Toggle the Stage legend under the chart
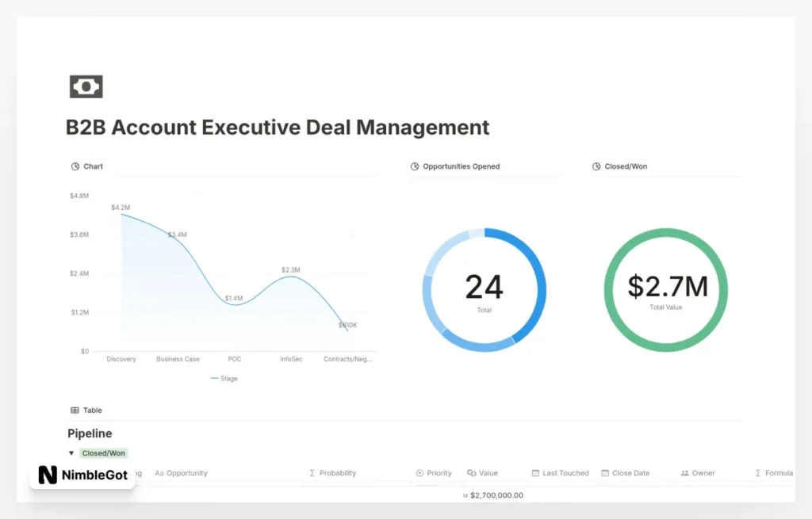 (x=224, y=379)
